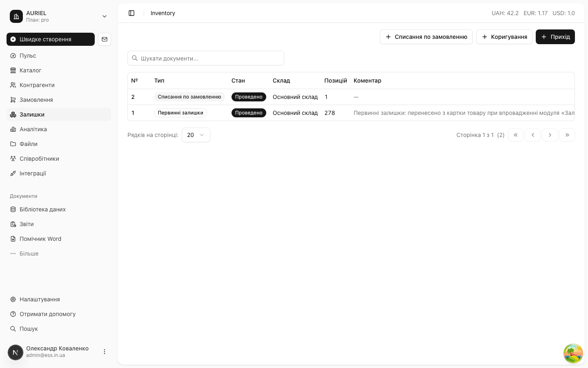Click Списання по замовленню button
Image resolution: width=588 pixels, height=368 pixels.
[x=426, y=37]
